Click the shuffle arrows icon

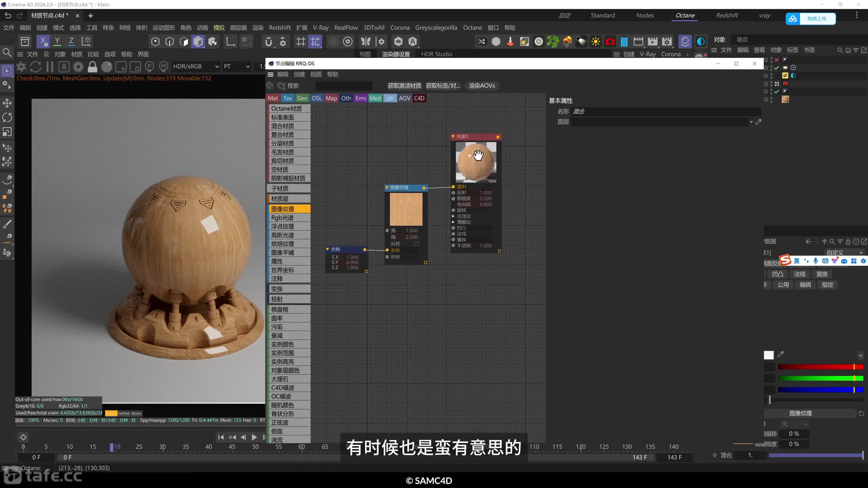[x=481, y=42]
